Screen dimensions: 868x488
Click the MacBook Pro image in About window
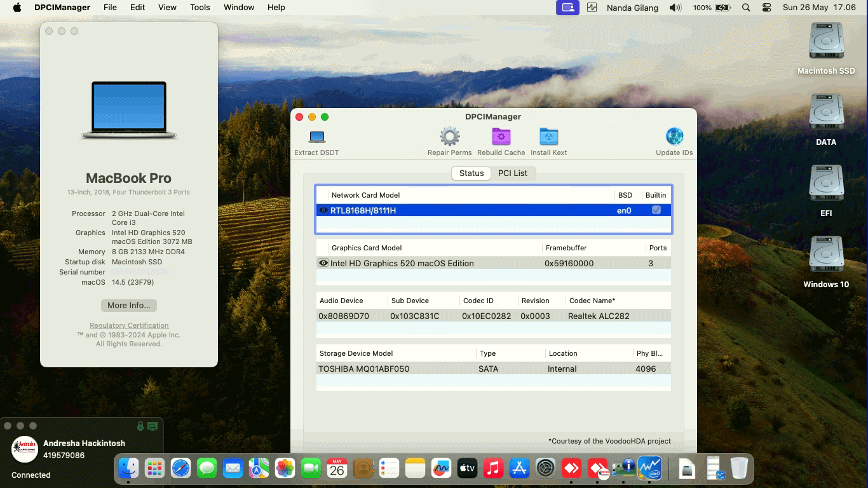(x=129, y=111)
